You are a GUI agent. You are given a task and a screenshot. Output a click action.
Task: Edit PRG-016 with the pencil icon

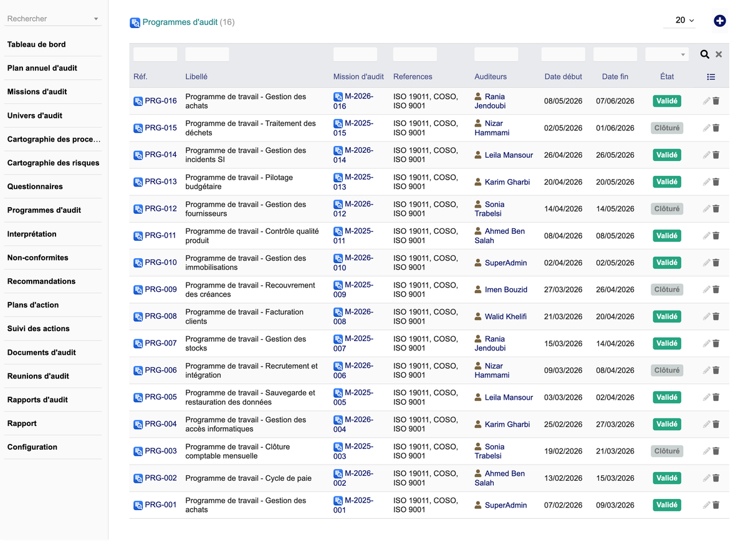706,101
